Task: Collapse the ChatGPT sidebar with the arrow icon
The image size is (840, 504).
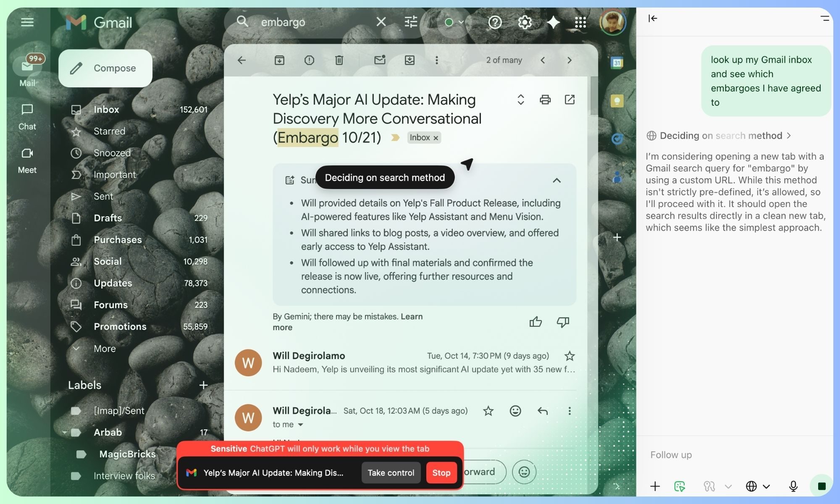Action: (653, 18)
